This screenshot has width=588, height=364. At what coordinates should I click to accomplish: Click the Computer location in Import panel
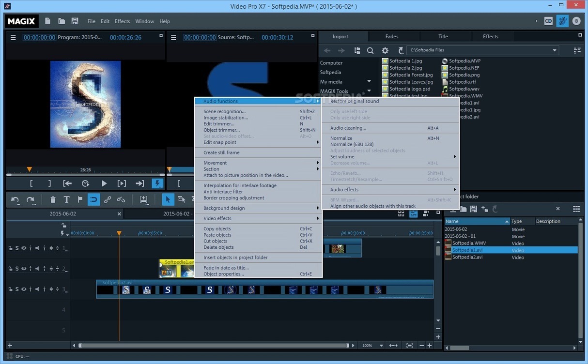331,63
